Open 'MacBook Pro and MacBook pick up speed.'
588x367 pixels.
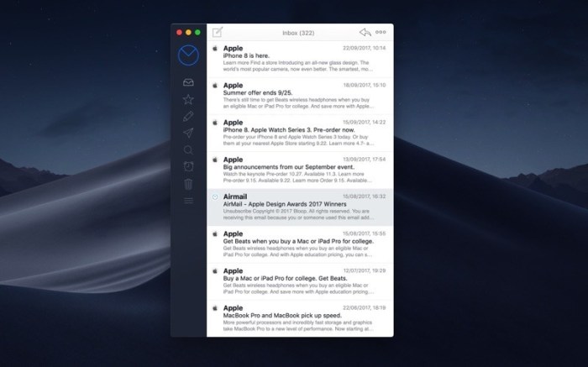300,318
